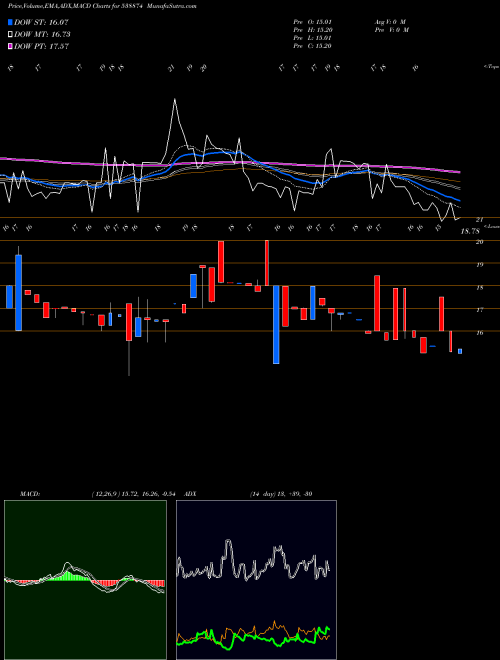The width and height of the screenshot is (500, 660).
Task: Click the price axis label 16
Action: 479,333
